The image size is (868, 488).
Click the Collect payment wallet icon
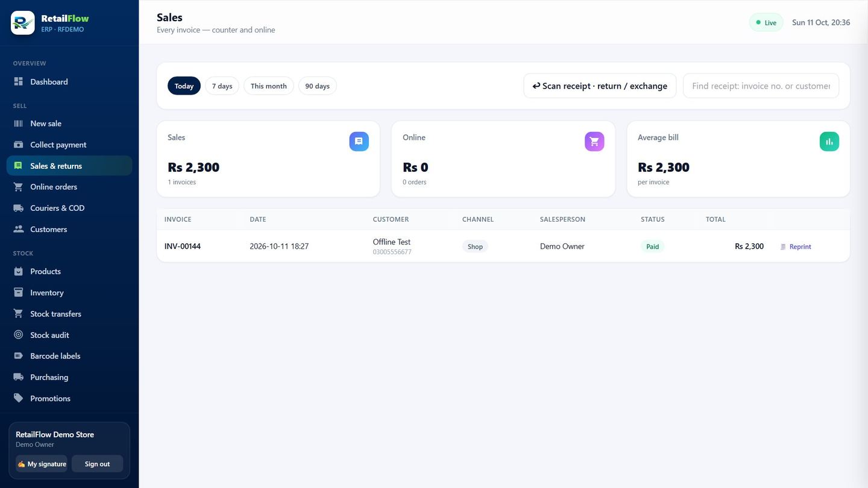click(x=19, y=145)
